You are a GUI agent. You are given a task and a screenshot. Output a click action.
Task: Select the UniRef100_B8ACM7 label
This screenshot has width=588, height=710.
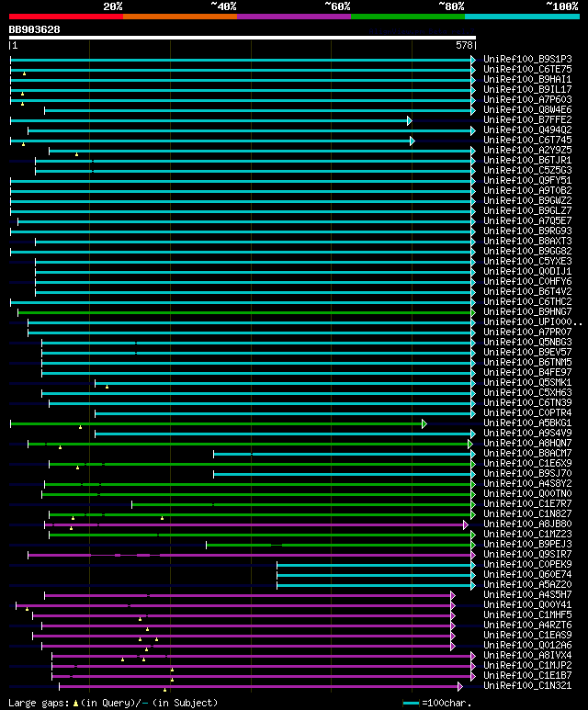pos(527,453)
